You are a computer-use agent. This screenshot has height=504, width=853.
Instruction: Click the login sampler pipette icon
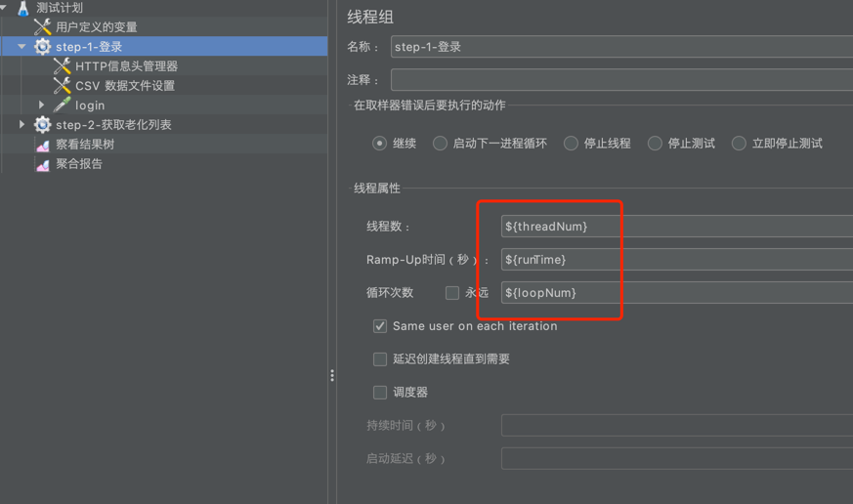[62, 105]
